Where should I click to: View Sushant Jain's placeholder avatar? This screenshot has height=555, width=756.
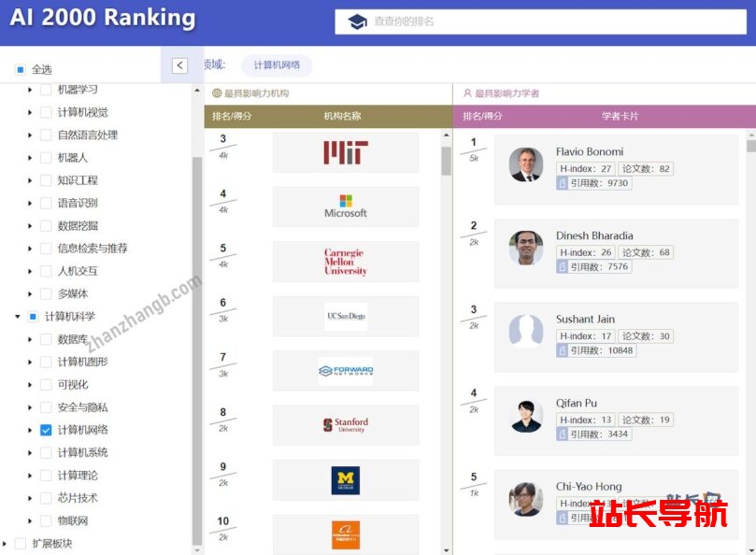tap(526, 332)
